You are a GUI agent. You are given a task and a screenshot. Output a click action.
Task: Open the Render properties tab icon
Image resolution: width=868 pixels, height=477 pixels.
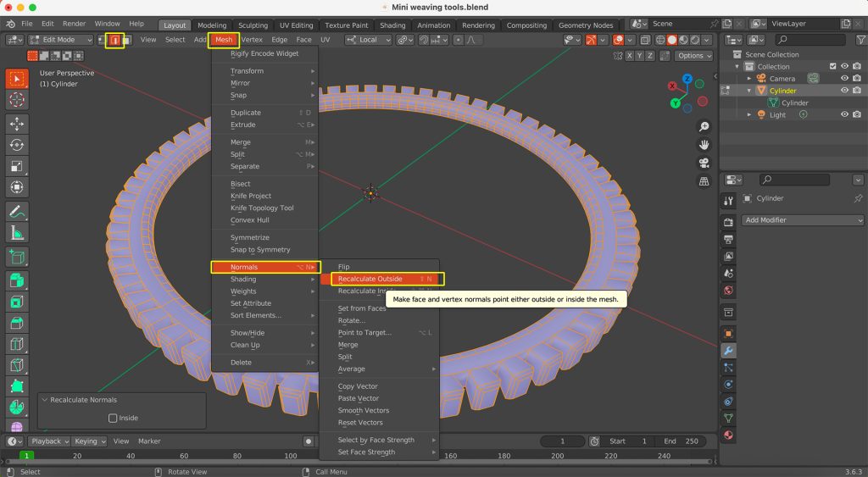click(728, 223)
